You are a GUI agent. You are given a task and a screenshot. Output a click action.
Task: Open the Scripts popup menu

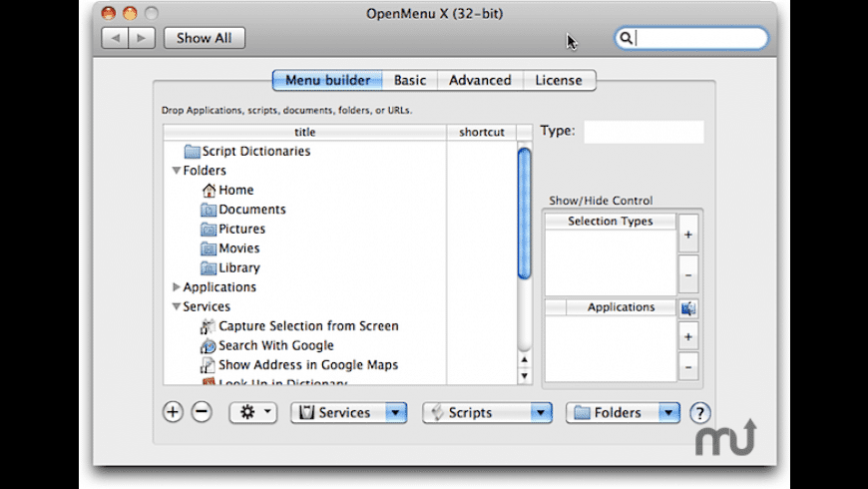tap(487, 412)
